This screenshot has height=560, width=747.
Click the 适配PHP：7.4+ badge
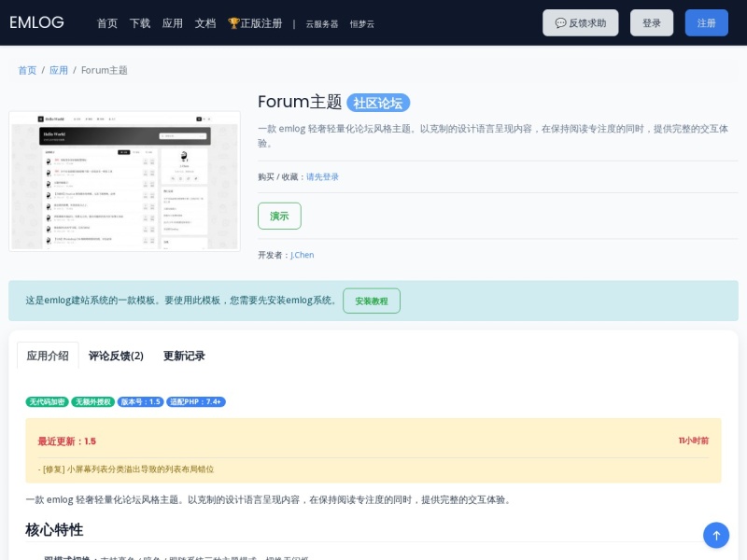click(196, 402)
